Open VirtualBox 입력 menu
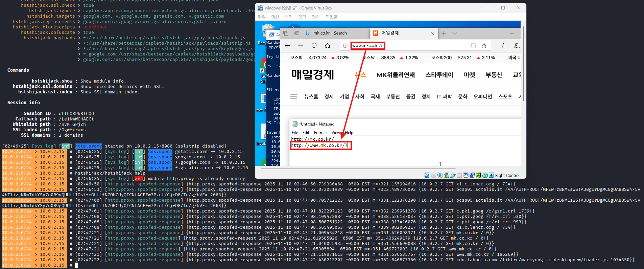 (302, 17)
